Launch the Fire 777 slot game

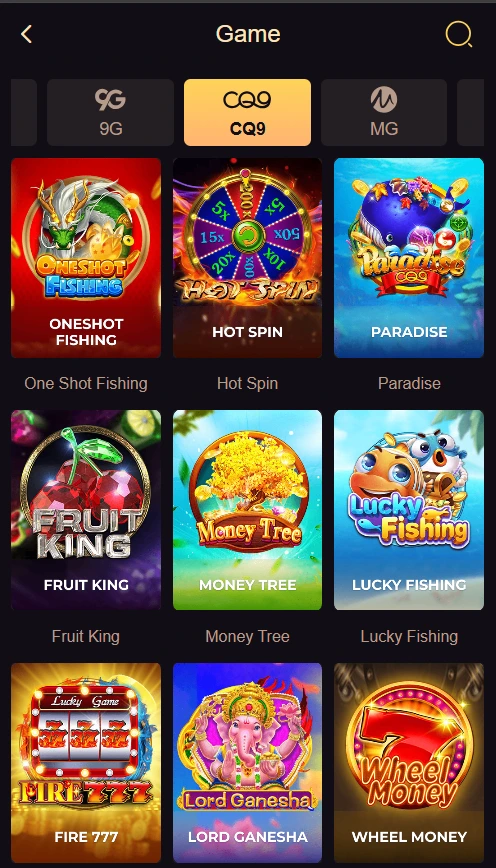tap(86, 763)
